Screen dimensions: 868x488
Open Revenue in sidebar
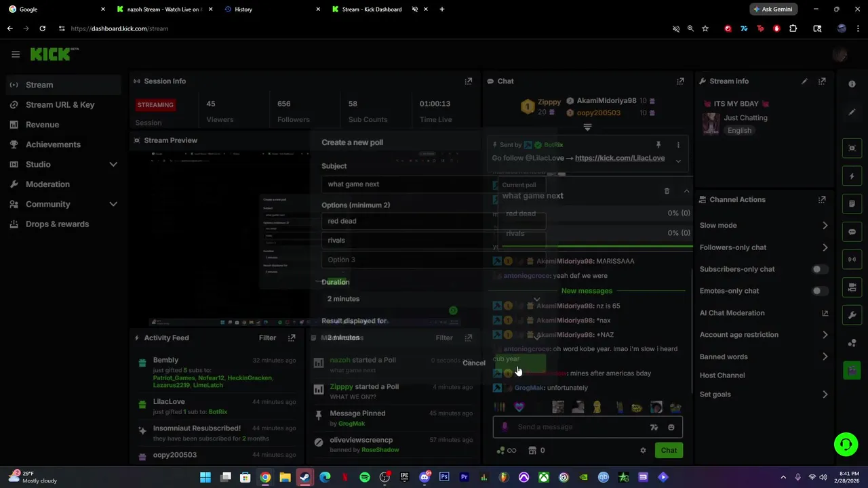[x=64, y=125]
